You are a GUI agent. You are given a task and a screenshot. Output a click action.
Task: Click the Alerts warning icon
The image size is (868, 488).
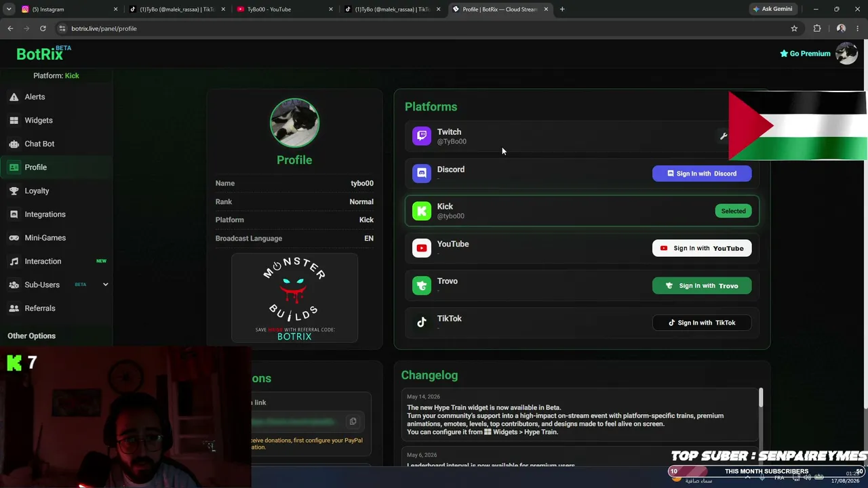pyautogui.click(x=14, y=97)
